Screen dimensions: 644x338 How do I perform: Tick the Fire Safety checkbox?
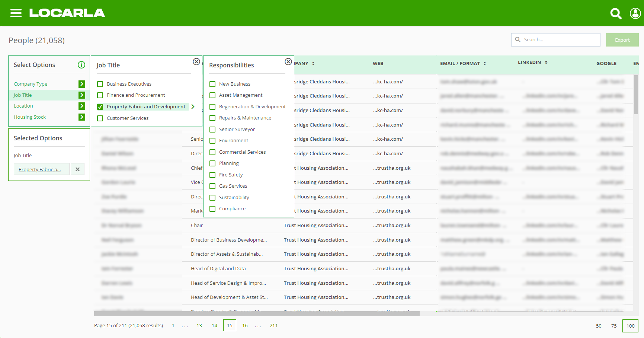pyautogui.click(x=212, y=175)
